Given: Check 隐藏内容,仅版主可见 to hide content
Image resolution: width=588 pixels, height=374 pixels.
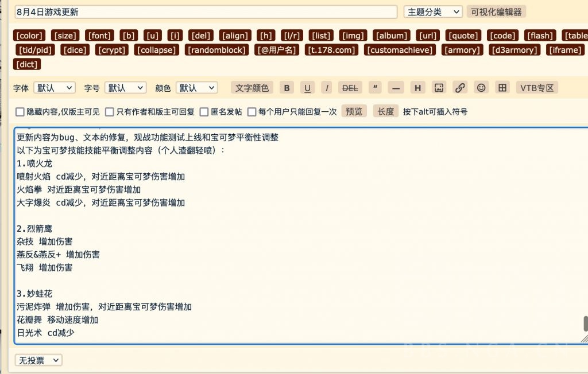Looking at the screenshot, I should click(20, 111).
